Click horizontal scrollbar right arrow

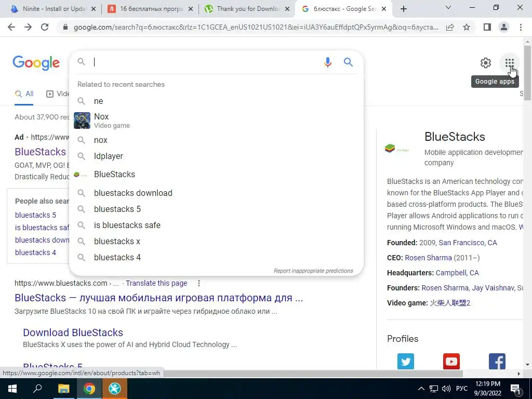518,373
